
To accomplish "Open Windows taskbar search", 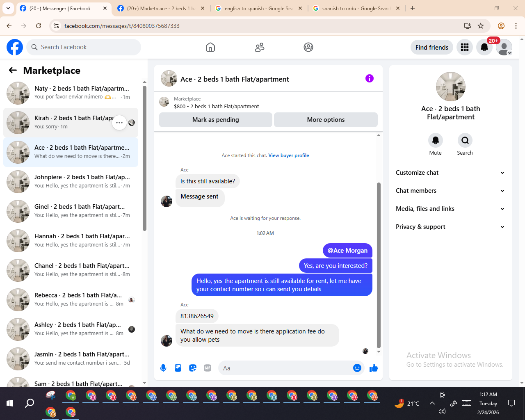I will coord(30,403).
